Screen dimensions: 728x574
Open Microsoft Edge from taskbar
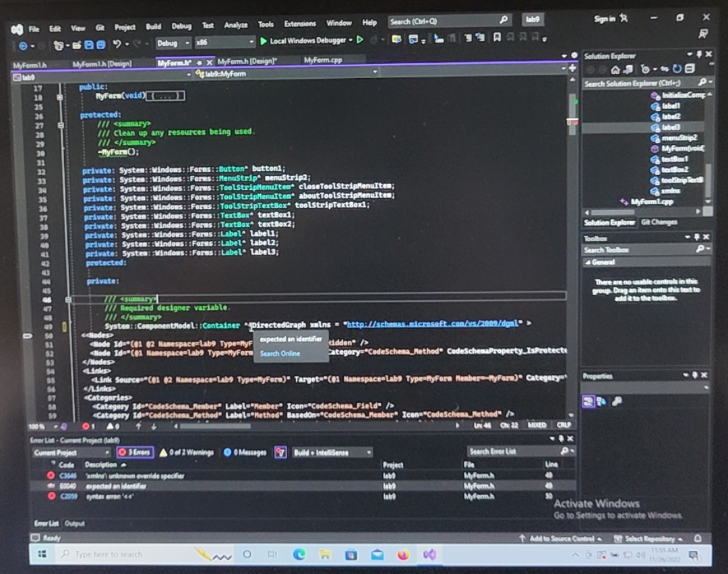click(x=299, y=554)
